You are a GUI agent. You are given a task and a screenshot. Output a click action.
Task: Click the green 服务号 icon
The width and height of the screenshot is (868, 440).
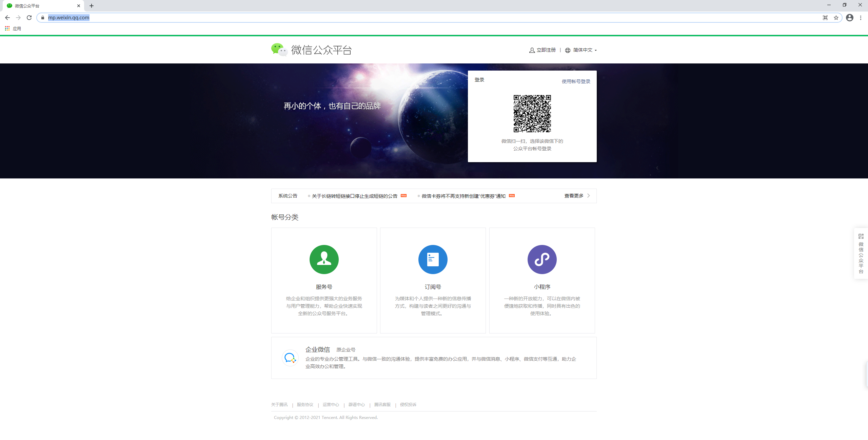324,260
